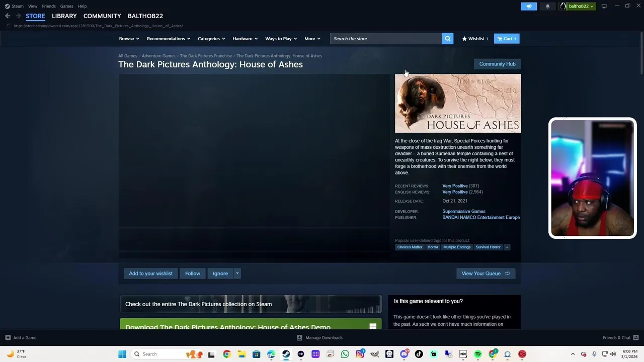644x362 pixels.
Task: Open the COMMUNITY tab
Action: [x=102, y=16]
